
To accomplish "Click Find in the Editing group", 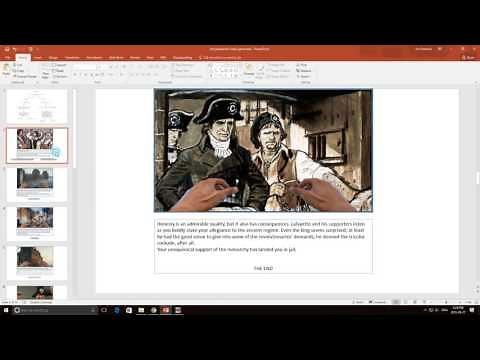I will pos(302,65).
